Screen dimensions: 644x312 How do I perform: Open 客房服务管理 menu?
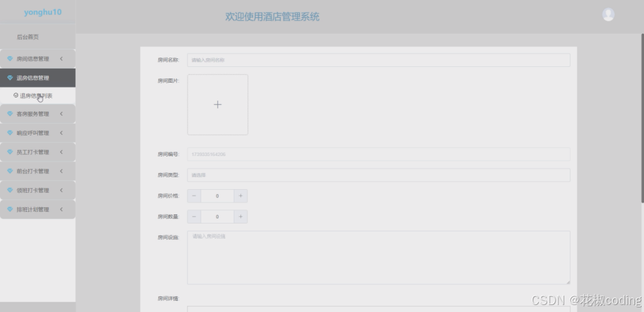click(38, 114)
